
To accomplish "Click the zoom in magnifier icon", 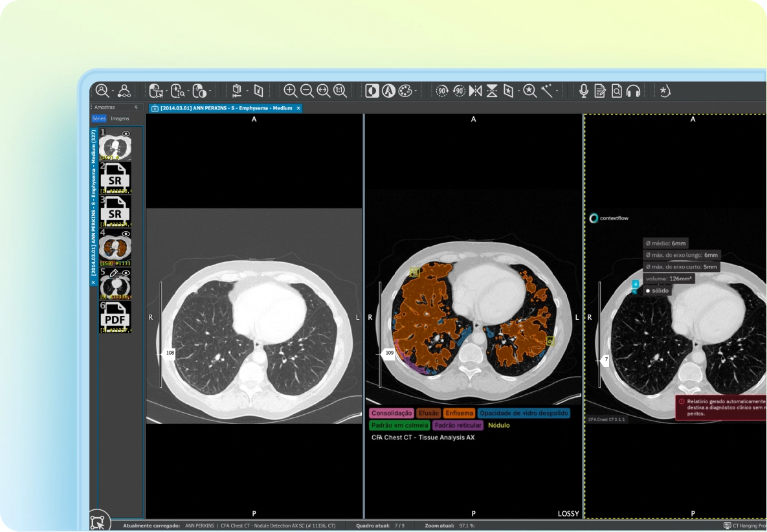I will tap(290, 91).
